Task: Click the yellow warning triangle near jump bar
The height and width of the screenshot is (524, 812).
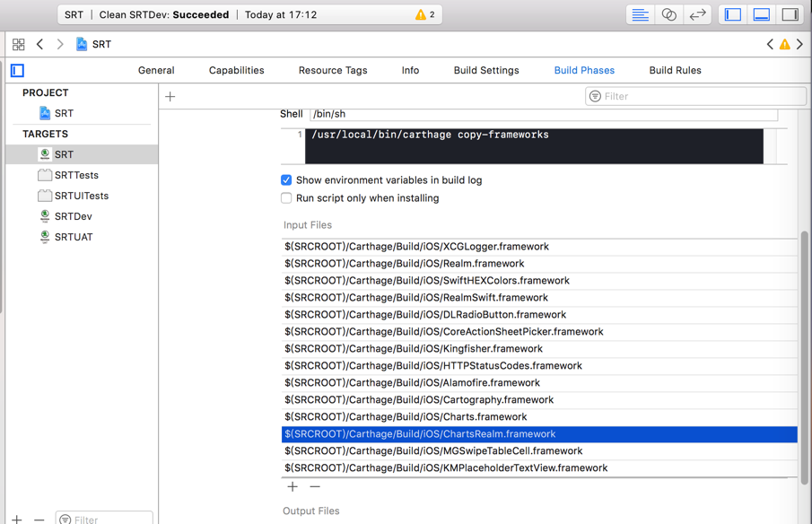Action: (783, 43)
